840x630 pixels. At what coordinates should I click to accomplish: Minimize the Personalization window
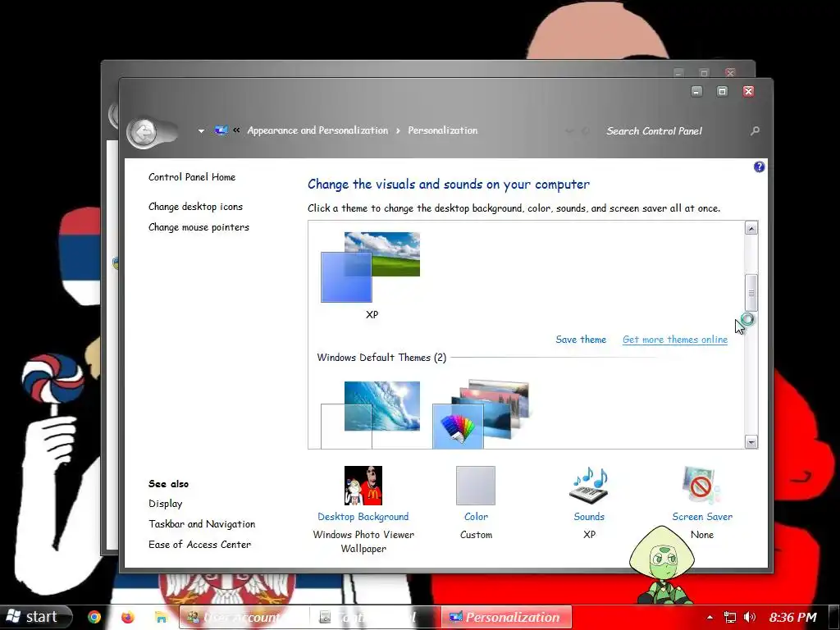click(696, 92)
